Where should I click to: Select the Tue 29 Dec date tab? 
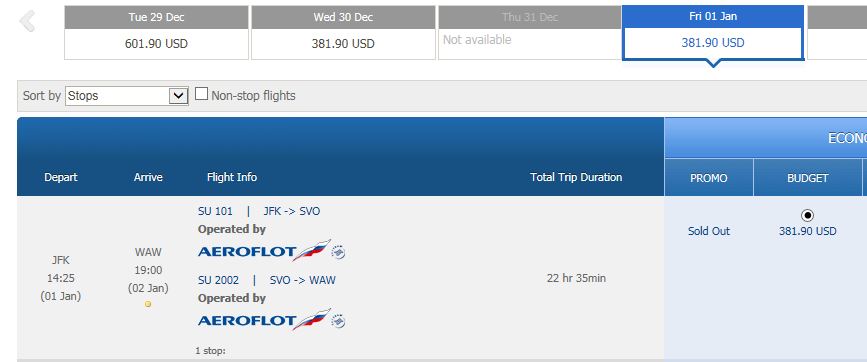tap(156, 33)
